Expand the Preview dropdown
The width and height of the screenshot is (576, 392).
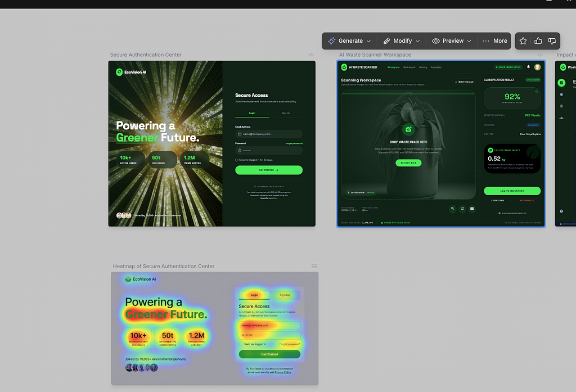point(452,41)
